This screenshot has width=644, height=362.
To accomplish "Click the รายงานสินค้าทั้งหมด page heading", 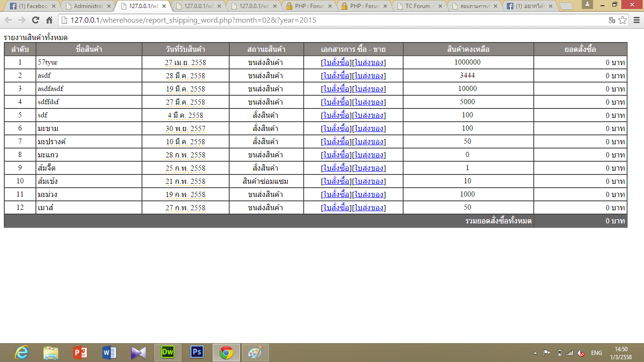I will [x=36, y=37].
